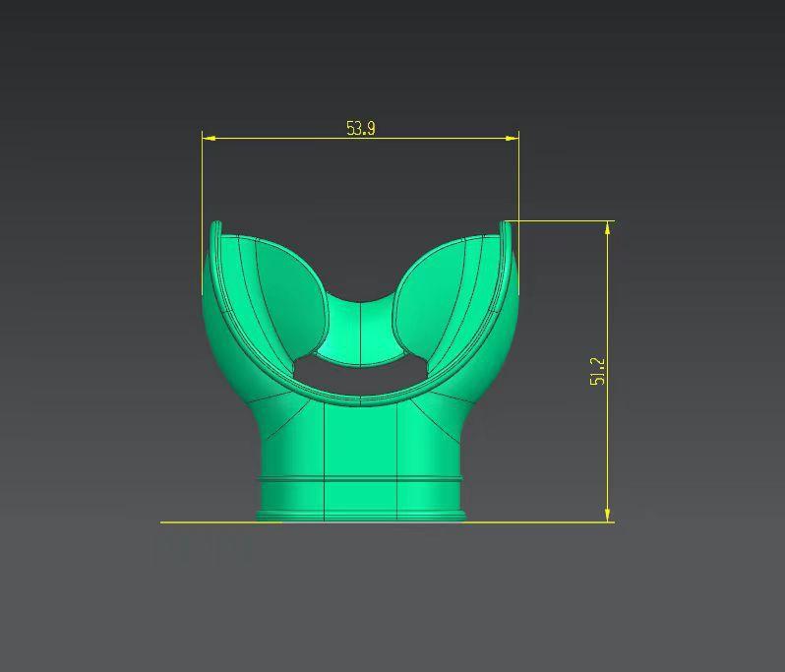
Task: Select left extension line of width dimension
Action: 203,214
